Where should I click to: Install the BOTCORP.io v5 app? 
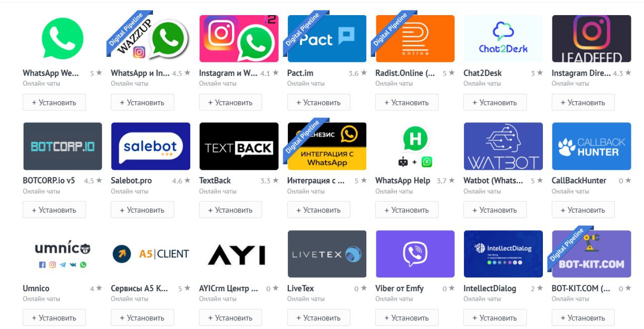click(54, 210)
